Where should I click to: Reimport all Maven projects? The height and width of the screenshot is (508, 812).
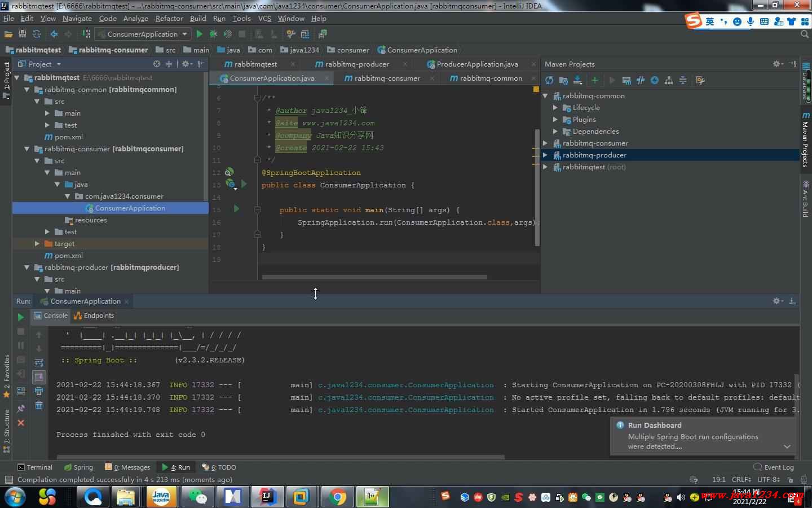coord(549,80)
